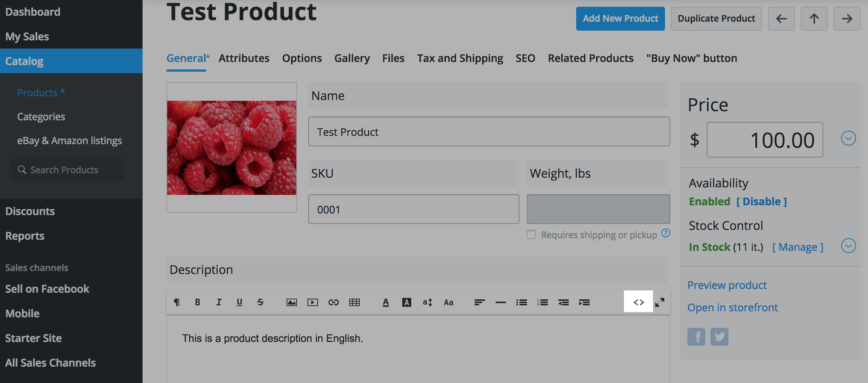Insert a table in the description
This screenshot has width=868, height=383.
(x=354, y=302)
